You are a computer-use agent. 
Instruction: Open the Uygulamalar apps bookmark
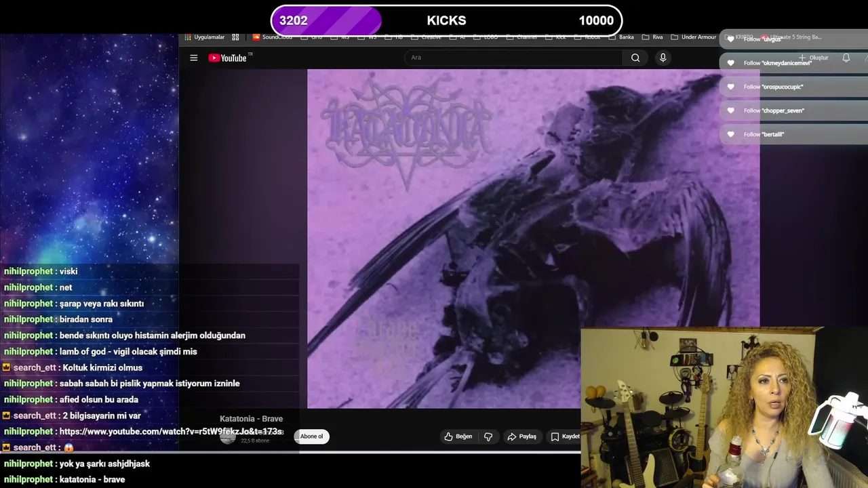coord(204,37)
